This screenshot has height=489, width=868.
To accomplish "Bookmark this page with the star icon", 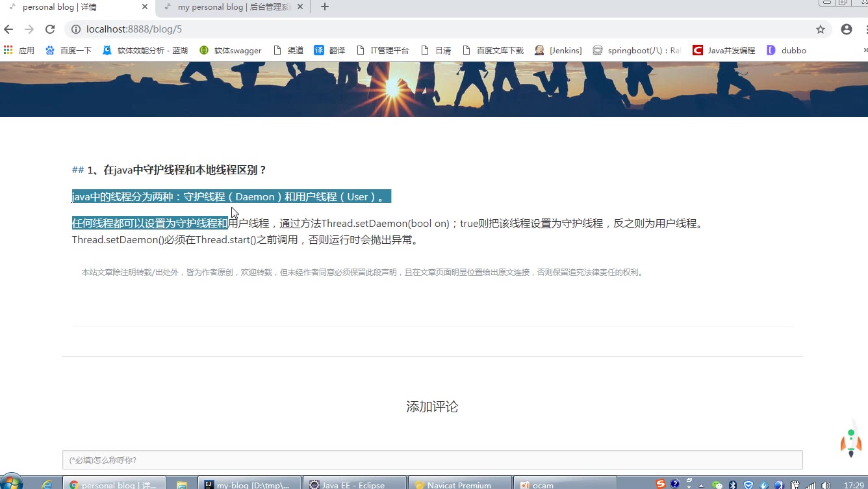I will click(821, 29).
